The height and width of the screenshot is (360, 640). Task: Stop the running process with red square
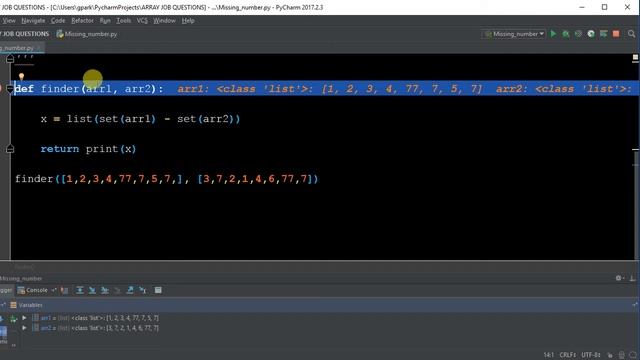(x=616, y=34)
